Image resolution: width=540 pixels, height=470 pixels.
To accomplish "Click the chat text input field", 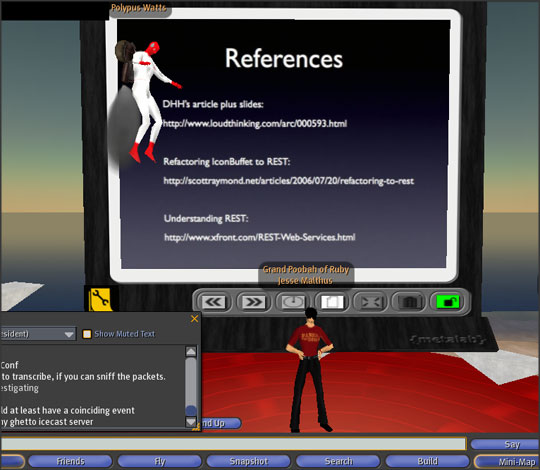I will tap(233, 444).
